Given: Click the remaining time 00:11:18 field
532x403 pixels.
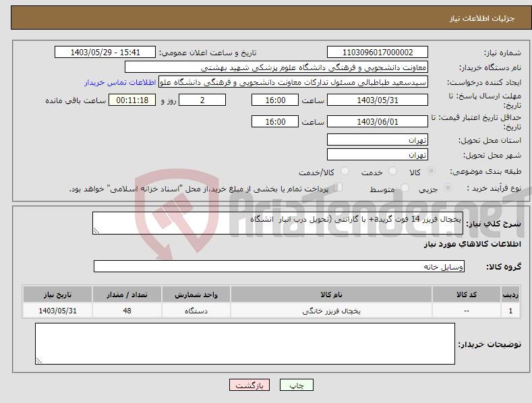Looking at the screenshot, I should click(132, 100).
